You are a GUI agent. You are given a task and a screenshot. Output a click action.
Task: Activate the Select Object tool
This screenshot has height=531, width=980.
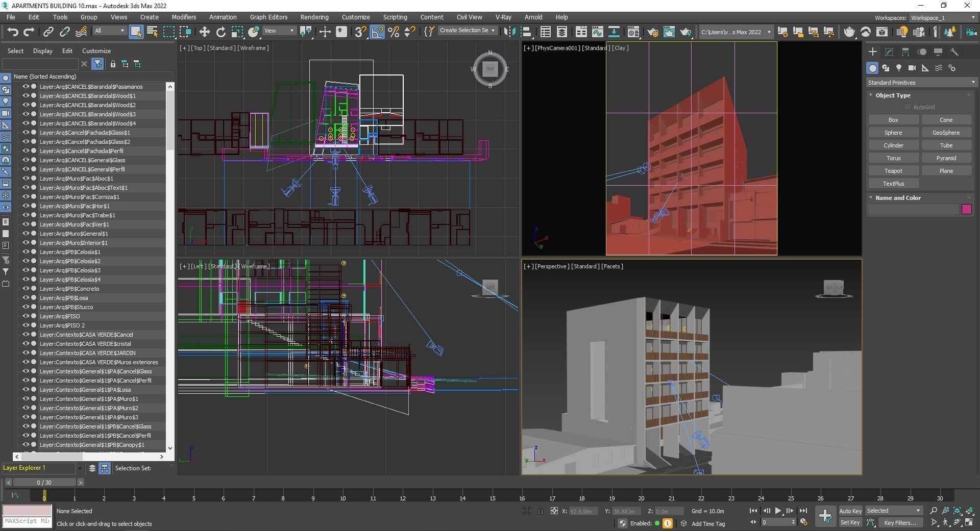pos(136,32)
